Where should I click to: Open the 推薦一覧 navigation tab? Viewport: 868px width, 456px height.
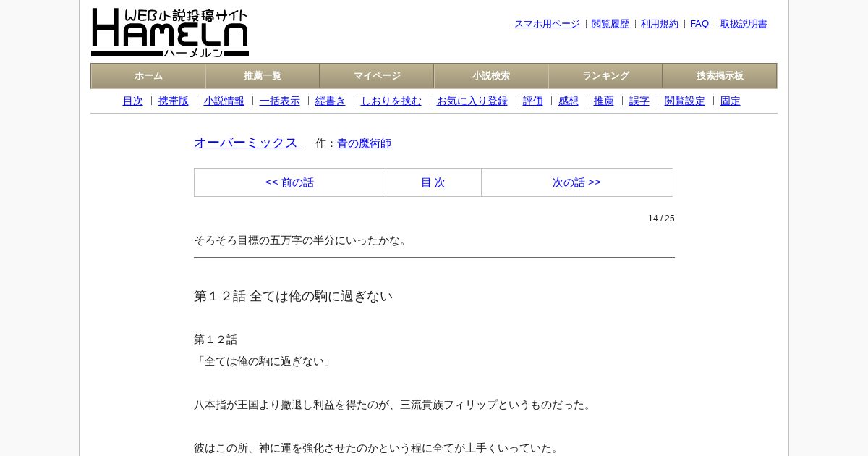(263, 76)
